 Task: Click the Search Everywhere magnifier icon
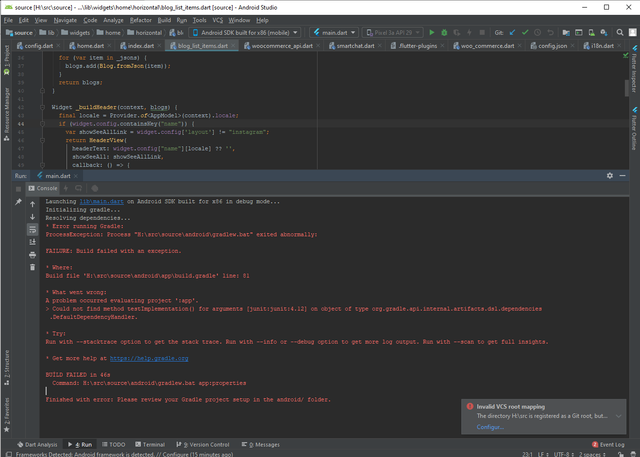tap(620, 33)
